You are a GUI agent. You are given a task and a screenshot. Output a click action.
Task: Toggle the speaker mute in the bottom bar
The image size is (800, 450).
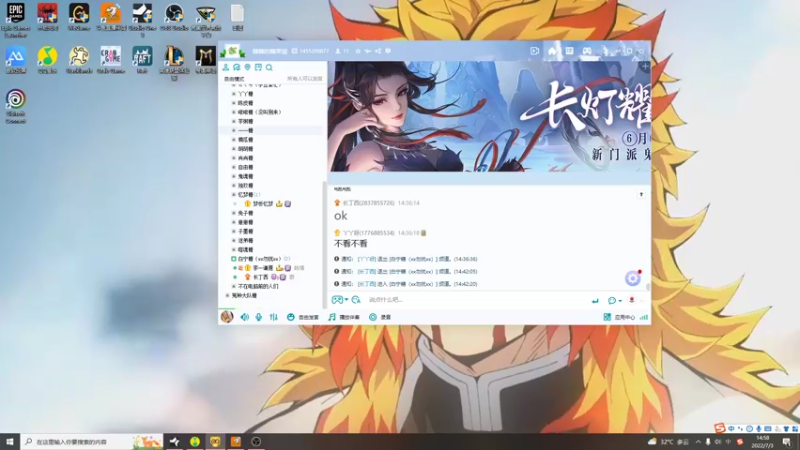pyautogui.click(x=245, y=317)
